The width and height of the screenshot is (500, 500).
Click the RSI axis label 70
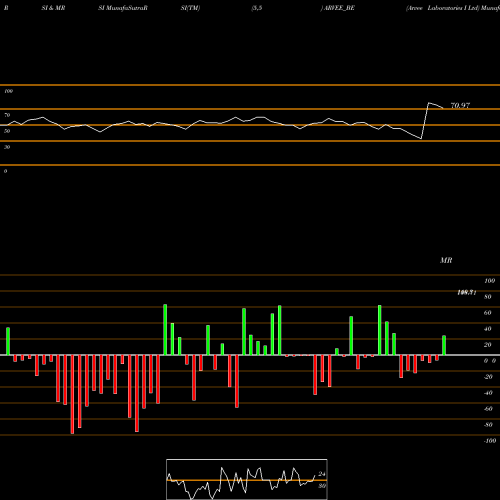click(7, 115)
